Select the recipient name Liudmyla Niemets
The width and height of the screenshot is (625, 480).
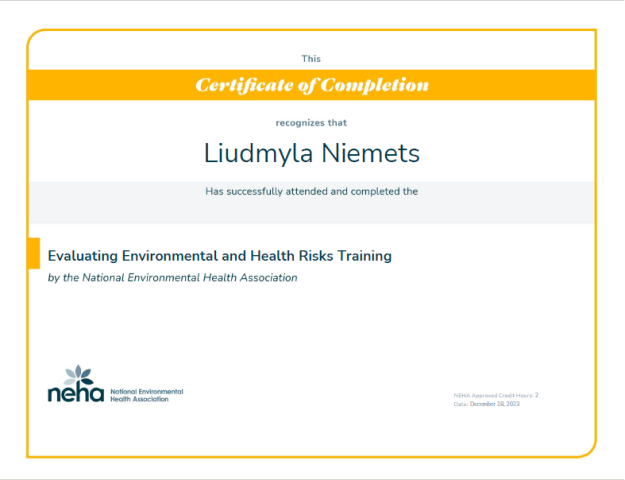click(312, 154)
